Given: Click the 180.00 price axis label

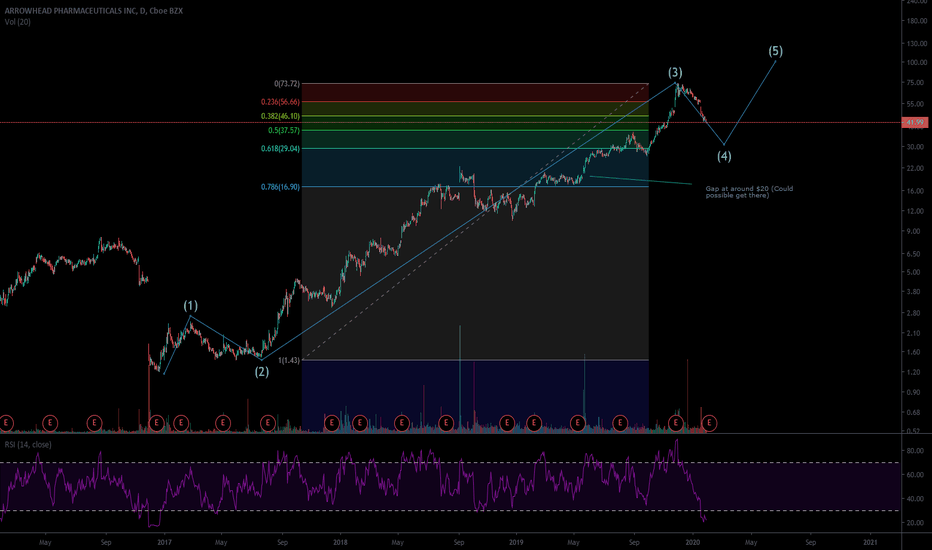Looking at the screenshot, I should click(x=916, y=21).
